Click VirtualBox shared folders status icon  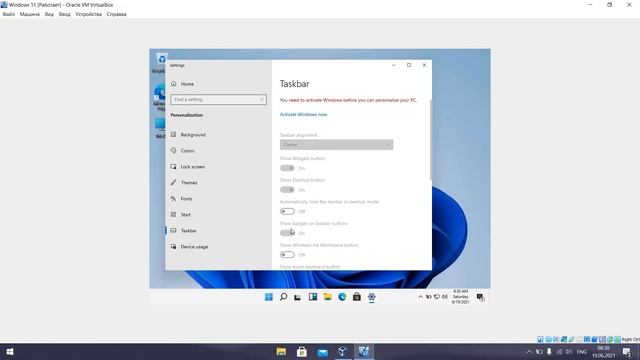coord(579,339)
